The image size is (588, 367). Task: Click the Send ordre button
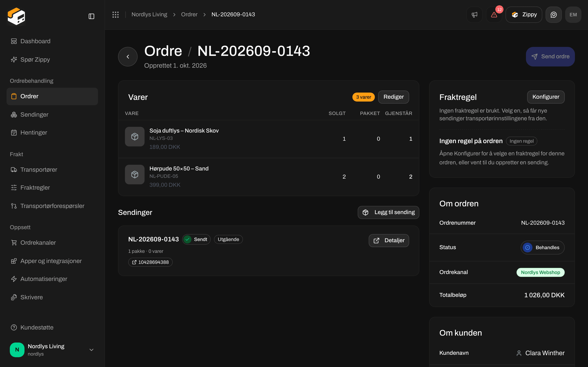point(550,56)
